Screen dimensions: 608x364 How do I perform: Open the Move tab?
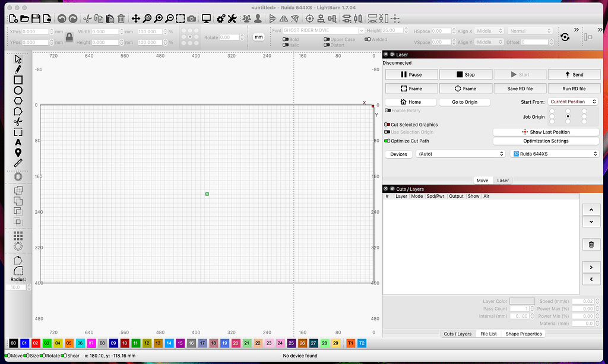tap(482, 180)
